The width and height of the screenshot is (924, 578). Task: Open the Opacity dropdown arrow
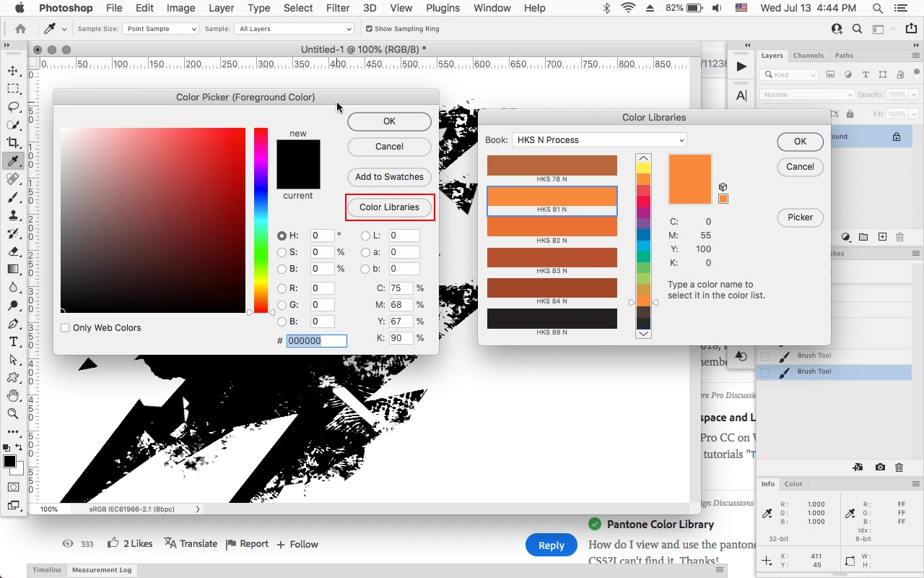[913, 95]
